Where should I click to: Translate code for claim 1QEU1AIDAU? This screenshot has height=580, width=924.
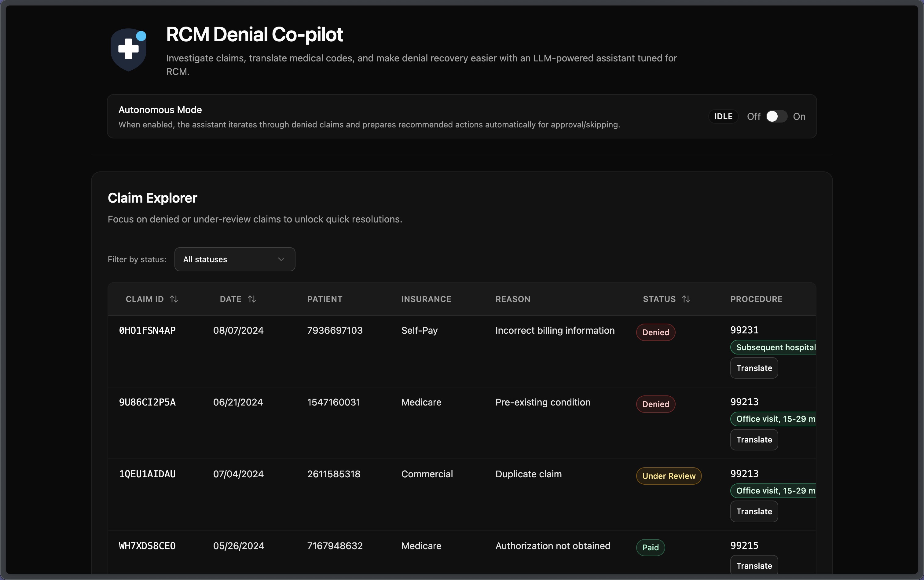click(754, 511)
